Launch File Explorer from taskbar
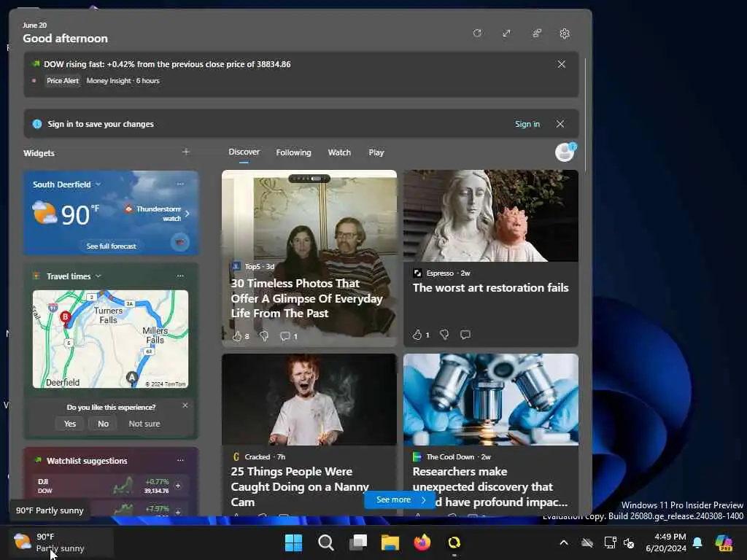This screenshot has width=747, height=560. pos(390,542)
